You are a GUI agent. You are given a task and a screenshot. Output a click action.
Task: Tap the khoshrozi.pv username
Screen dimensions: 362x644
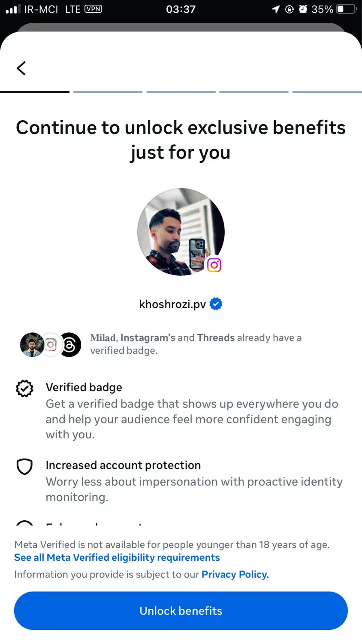(x=172, y=304)
